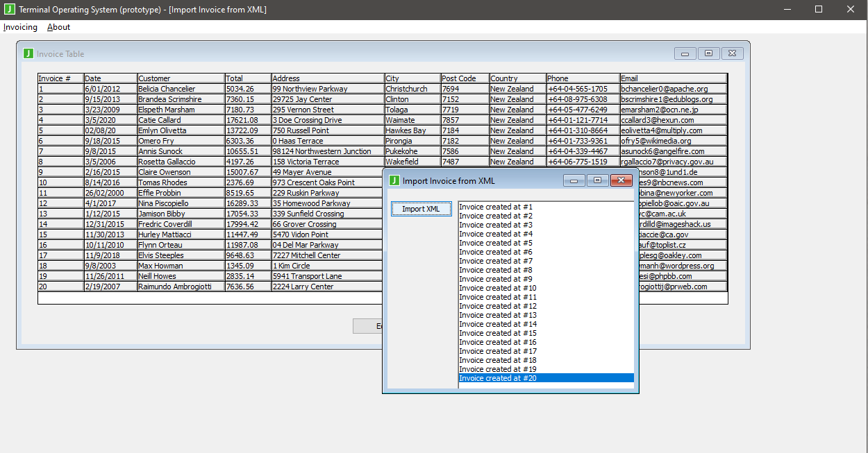868x453 pixels.
Task: Click the 'City' column header
Action: tap(412, 78)
